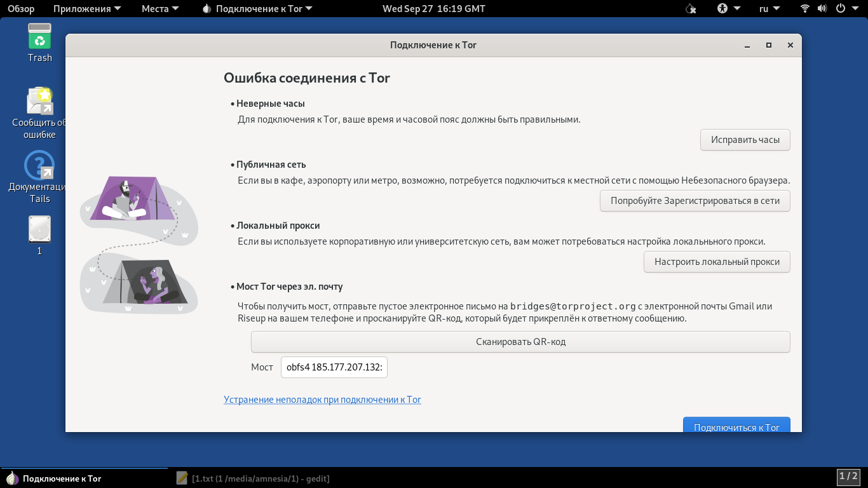The height and width of the screenshot is (488, 868).
Task: Click the Tor onion status icon in top bar
Action: point(691,9)
